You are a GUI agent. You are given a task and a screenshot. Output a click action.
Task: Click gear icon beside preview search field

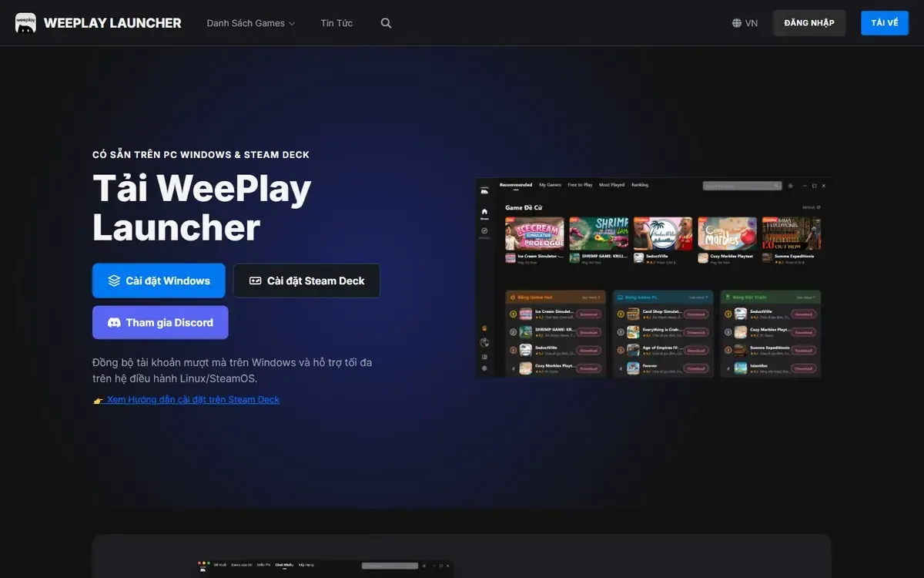[791, 186]
